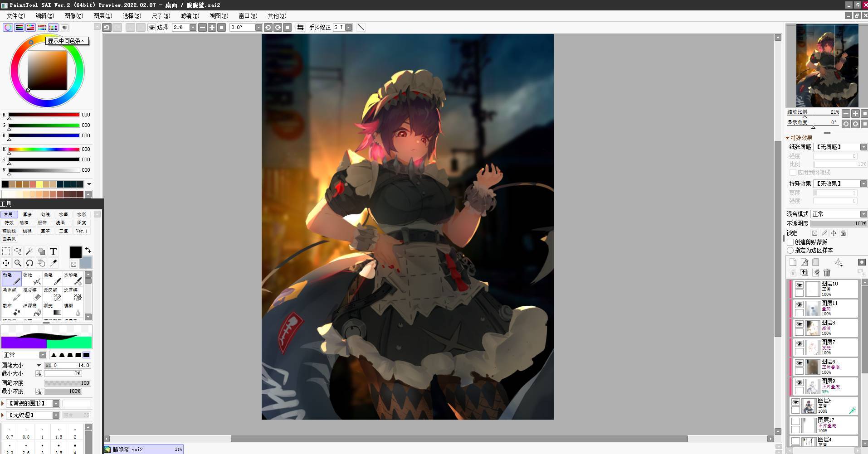Hide layer 图层11 via eye icon
868x454 pixels.
[799, 304]
